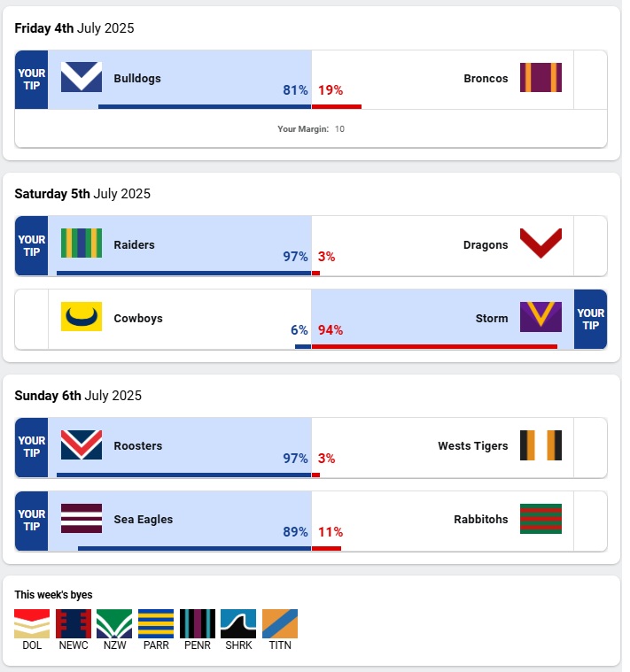Select the Rabbitohs team logo
The width and height of the screenshot is (630, 672).
[x=541, y=518]
